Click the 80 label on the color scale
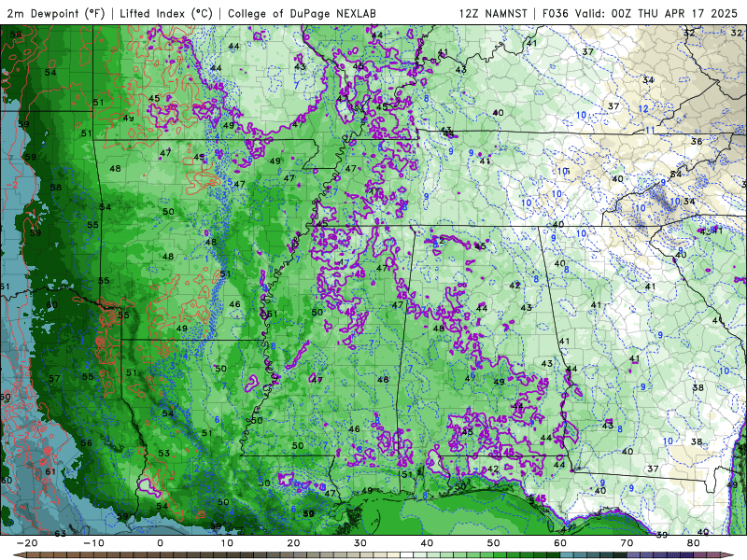The image size is (747, 560). pos(694,543)
